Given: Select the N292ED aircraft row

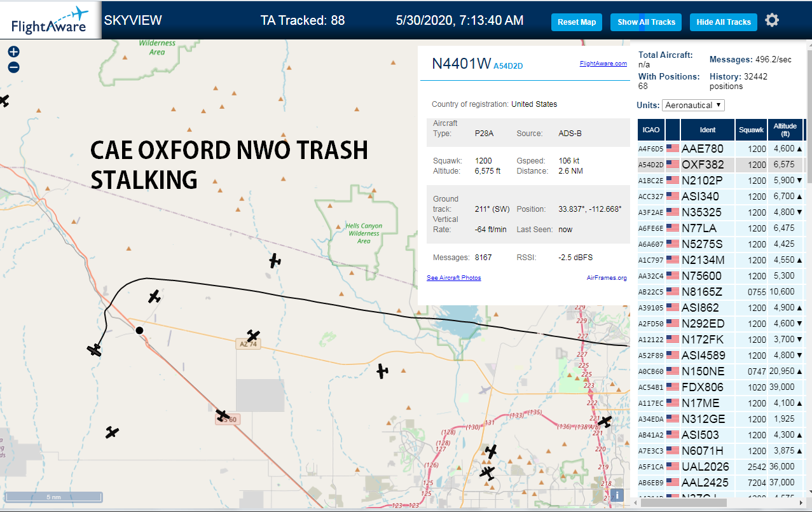Looking at the screenshot, I should (720, 324).
